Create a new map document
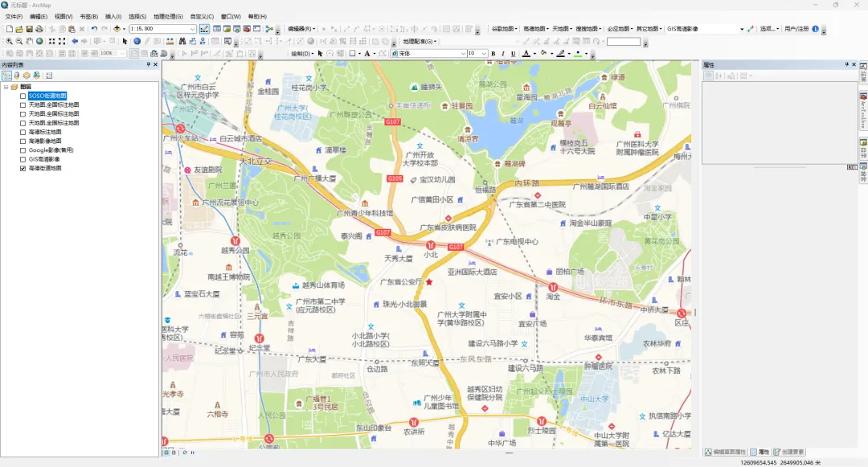Screen dimensions: 868x467 (10, 29)
